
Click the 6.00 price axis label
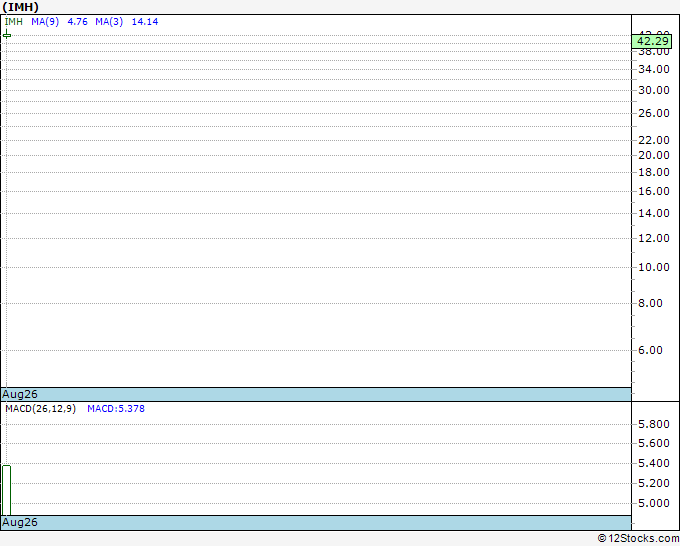tap(650, 350)
